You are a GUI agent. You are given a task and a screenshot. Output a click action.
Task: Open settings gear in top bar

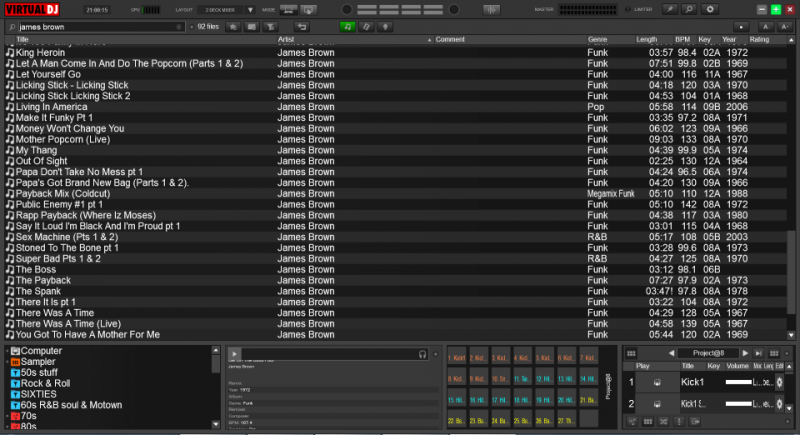click(710, 10)
